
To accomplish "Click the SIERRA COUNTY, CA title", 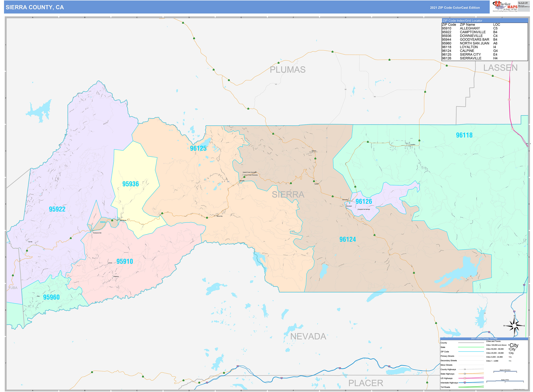I will 35,7.
